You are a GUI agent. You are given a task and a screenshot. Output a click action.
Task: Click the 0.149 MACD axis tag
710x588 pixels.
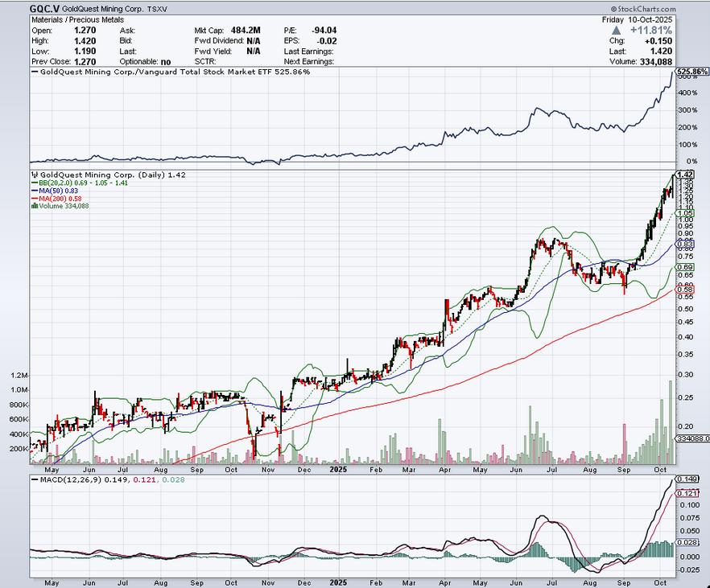tap(687, 479)
